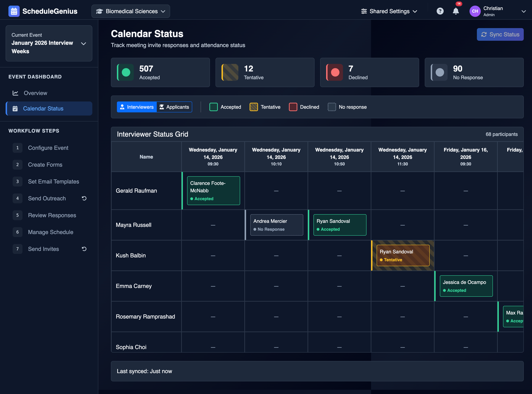Switch to the Interviewers view
Screen dimensions: 532x394
coord(137,107)
